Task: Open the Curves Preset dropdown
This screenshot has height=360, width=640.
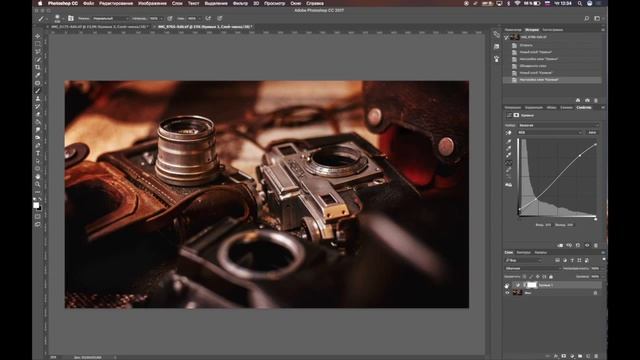Action: click(x=558, y=125)
